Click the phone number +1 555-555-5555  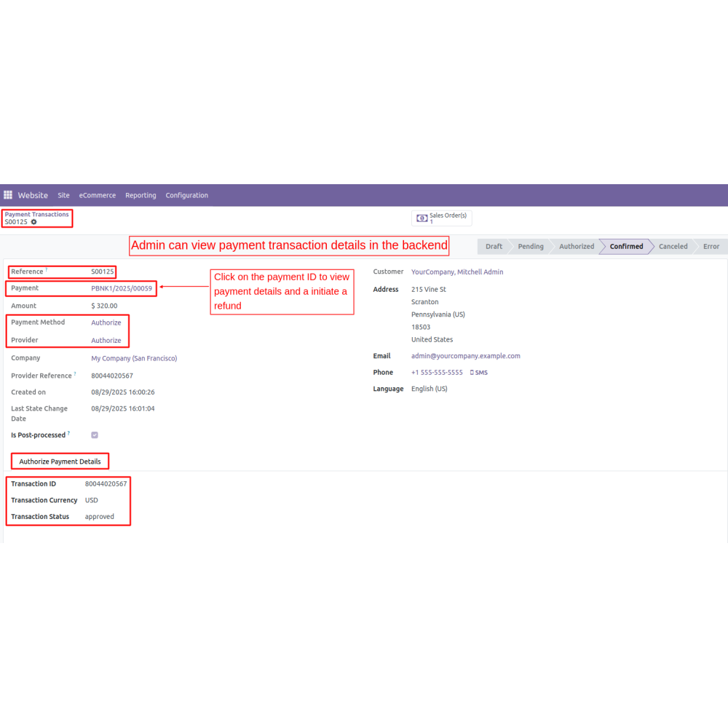437,373
